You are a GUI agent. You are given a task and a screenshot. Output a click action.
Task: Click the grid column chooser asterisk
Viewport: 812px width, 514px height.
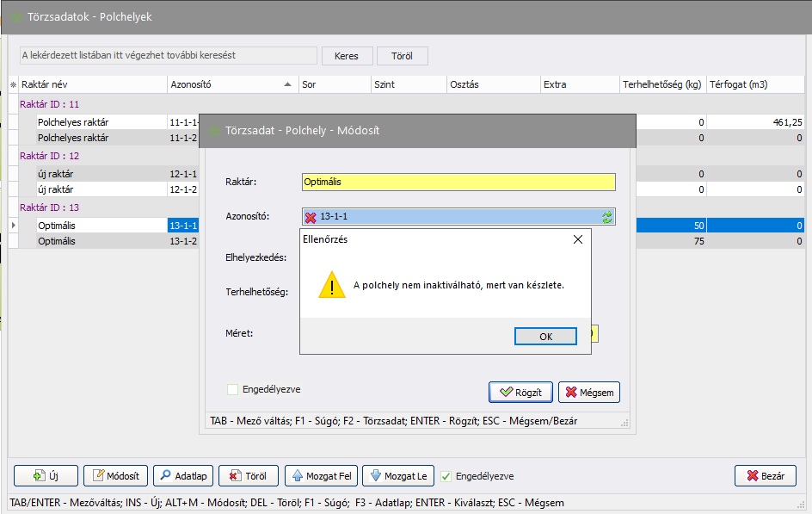pos(13,85)
